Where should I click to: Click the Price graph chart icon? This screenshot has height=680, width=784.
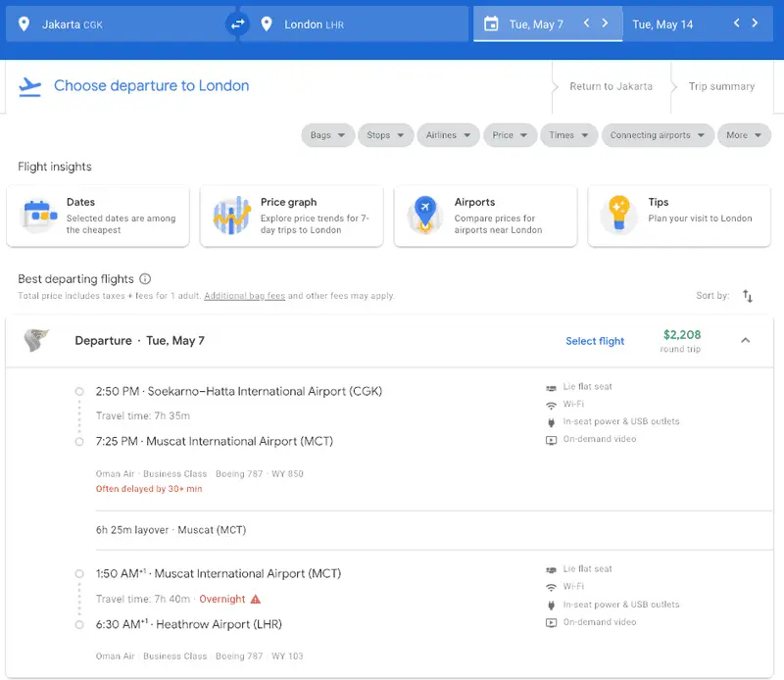pos(231,215)
